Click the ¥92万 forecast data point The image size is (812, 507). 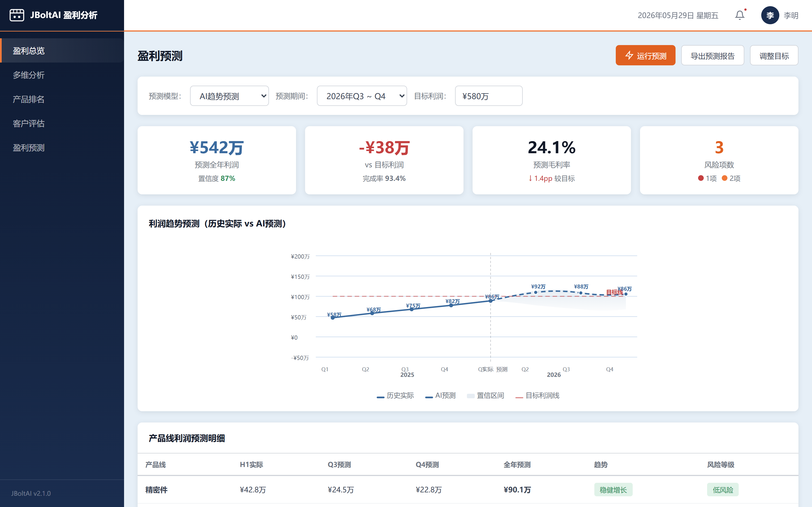tap(535, 292)
